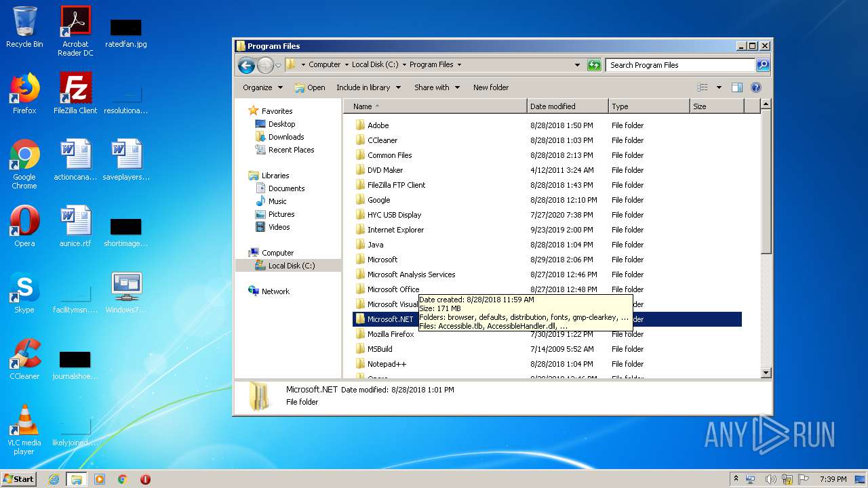868x488 pixels.
Task: Show hidden system tray icons
Action: 736,479
